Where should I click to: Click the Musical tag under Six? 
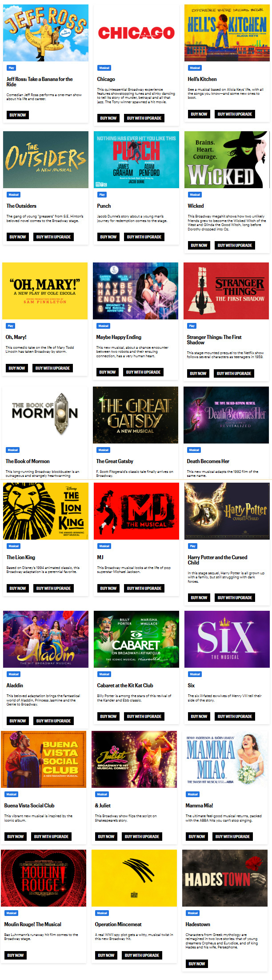[195, 674]
